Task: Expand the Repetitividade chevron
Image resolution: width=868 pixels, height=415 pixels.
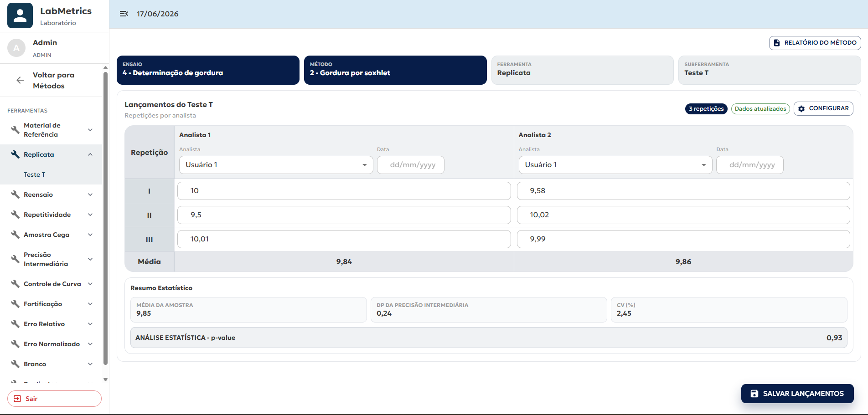Action: (90, 215)
